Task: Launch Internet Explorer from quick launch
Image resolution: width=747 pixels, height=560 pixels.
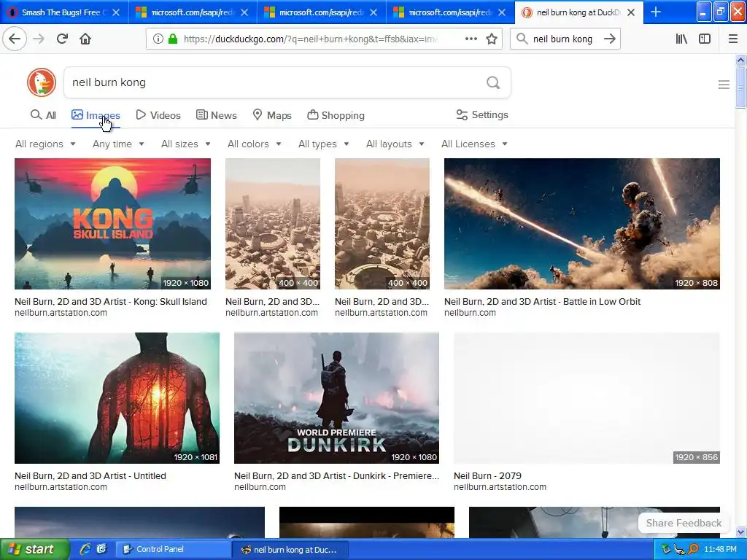Action: click(x=85, y=549)
